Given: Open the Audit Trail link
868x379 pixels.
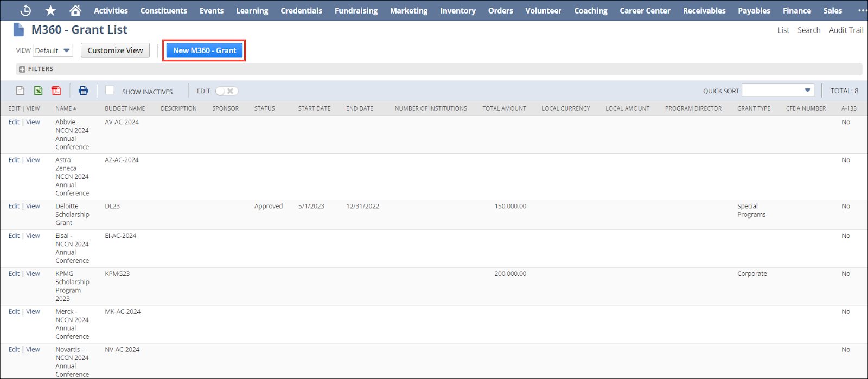Looking at the screenshot, I should (846, 30).
